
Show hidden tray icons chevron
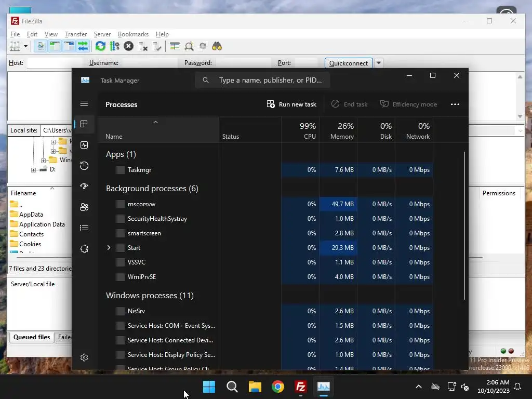tap(419, 387)
